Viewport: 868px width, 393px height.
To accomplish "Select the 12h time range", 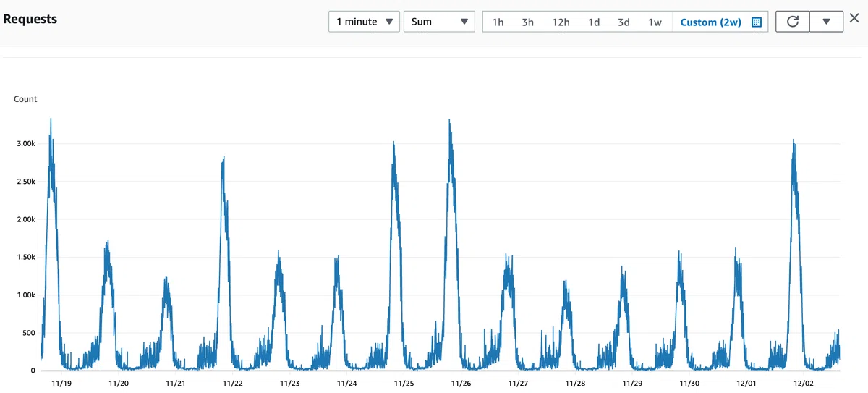I will click(x=561, y=22).
